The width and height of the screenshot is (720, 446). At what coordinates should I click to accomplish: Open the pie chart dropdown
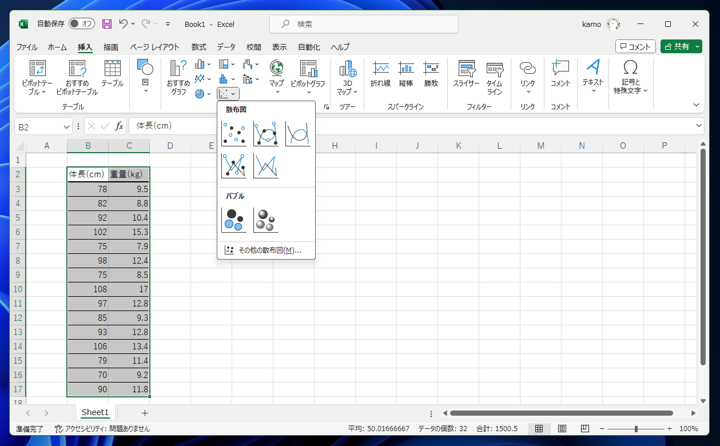coord(202,94)
